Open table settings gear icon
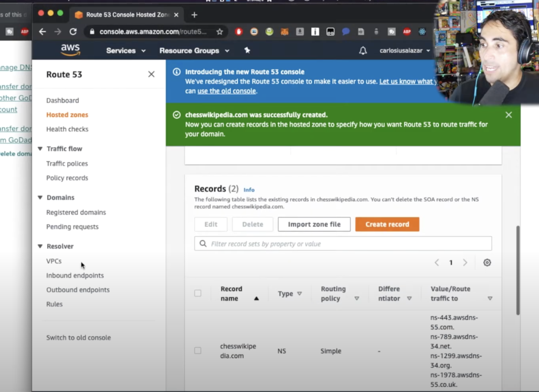Screen dimensions: 539x392 click(487, 263)
